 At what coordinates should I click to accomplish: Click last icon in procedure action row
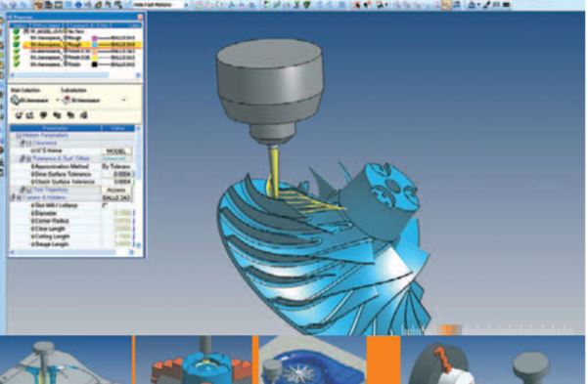[x=83, y=115]
